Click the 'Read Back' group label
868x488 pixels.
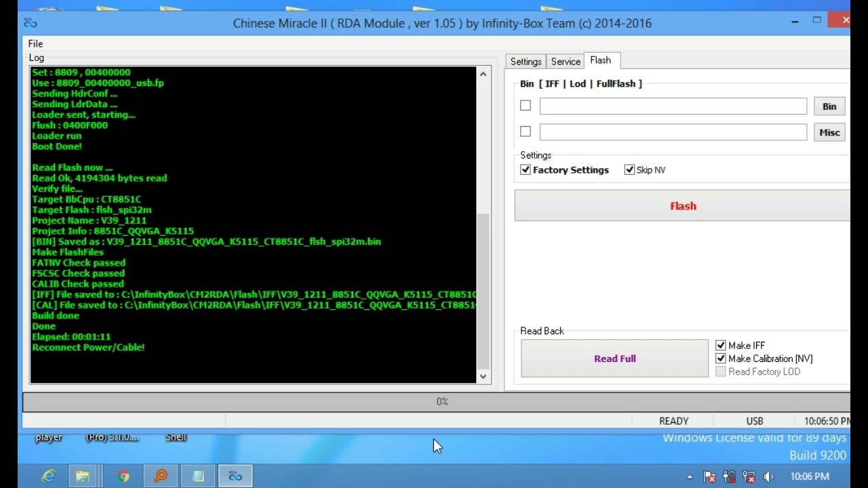tap(542, 331)
